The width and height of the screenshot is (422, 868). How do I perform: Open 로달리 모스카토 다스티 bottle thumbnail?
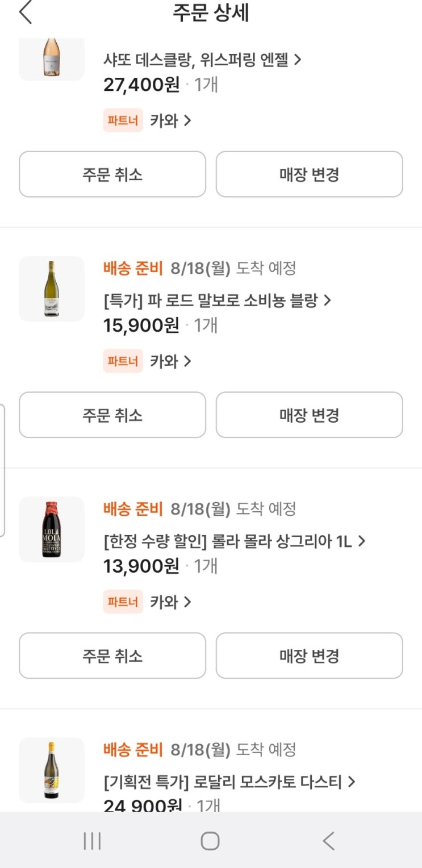point(51,770)
